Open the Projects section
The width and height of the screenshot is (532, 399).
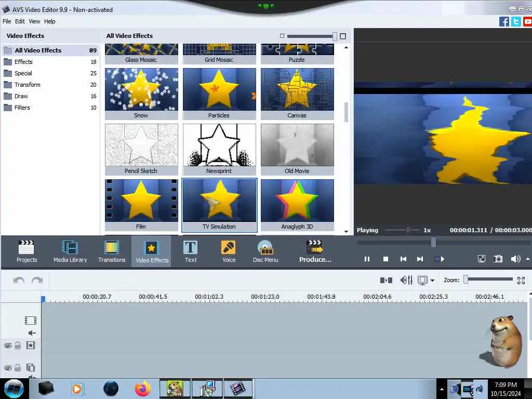[x=27, y=251]
